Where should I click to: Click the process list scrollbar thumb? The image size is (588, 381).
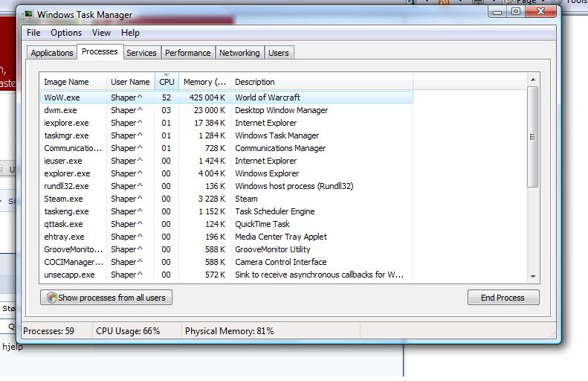(532, 137)
